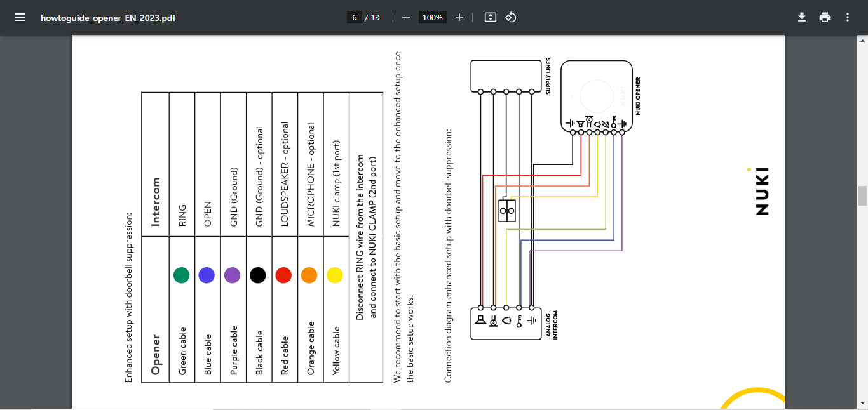Image resolution: width=868 pixels, height=410 pixels.
Task: Click the zoom out minus button
Action: tap(406, 17)
